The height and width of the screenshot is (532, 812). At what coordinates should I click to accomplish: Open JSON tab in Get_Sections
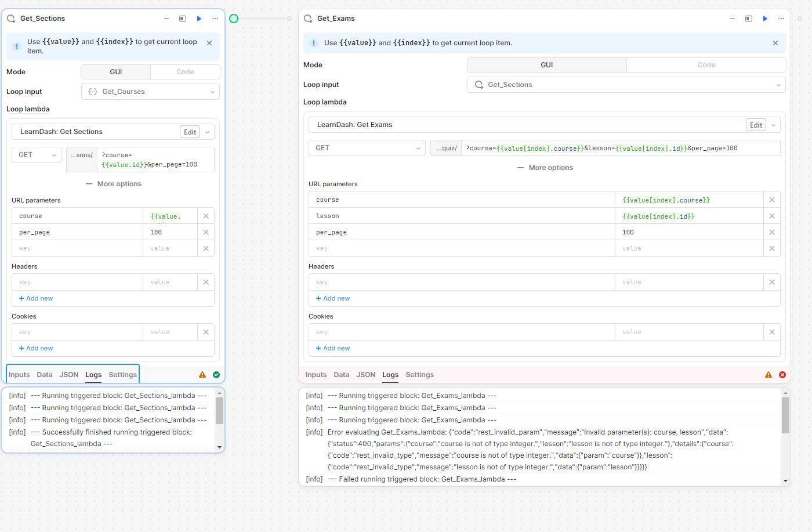69,375
